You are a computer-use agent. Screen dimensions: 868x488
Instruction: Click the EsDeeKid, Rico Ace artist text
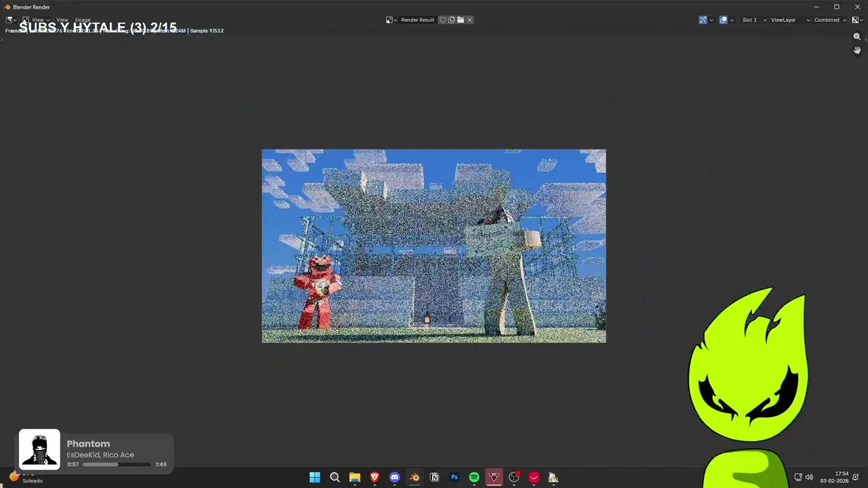tap(100, 455)
